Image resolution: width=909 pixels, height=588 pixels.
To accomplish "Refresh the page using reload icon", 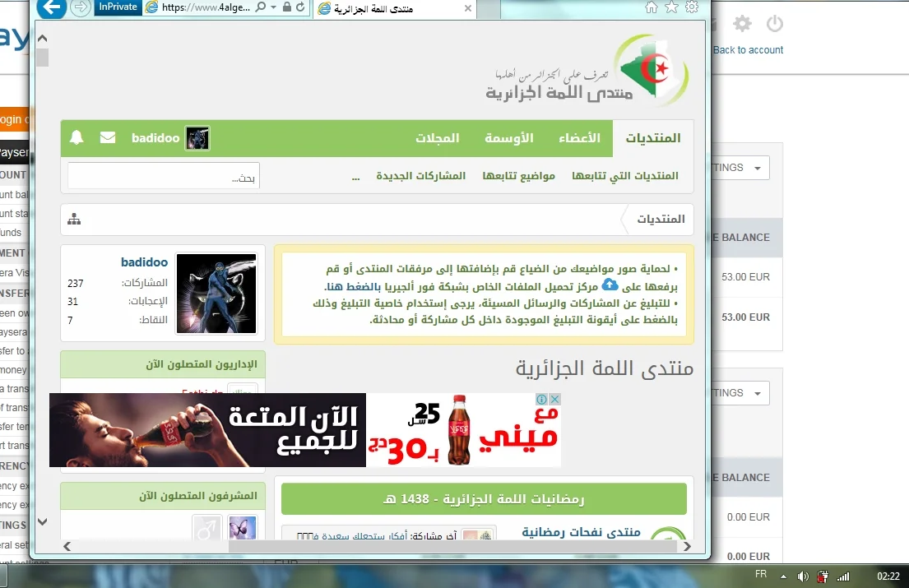I will [x=300, y=7].
